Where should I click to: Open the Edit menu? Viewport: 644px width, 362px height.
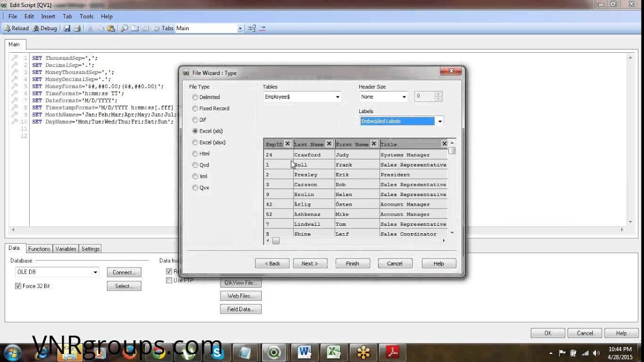[29, 17]
